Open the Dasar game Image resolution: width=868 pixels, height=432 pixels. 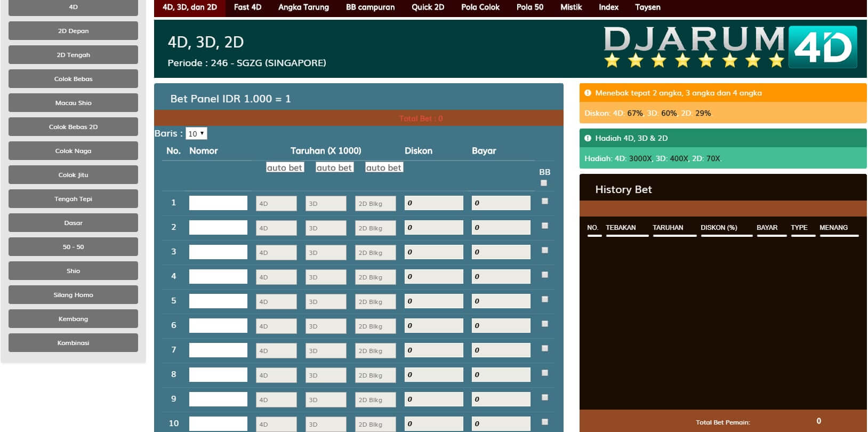(x=73, y=223)
